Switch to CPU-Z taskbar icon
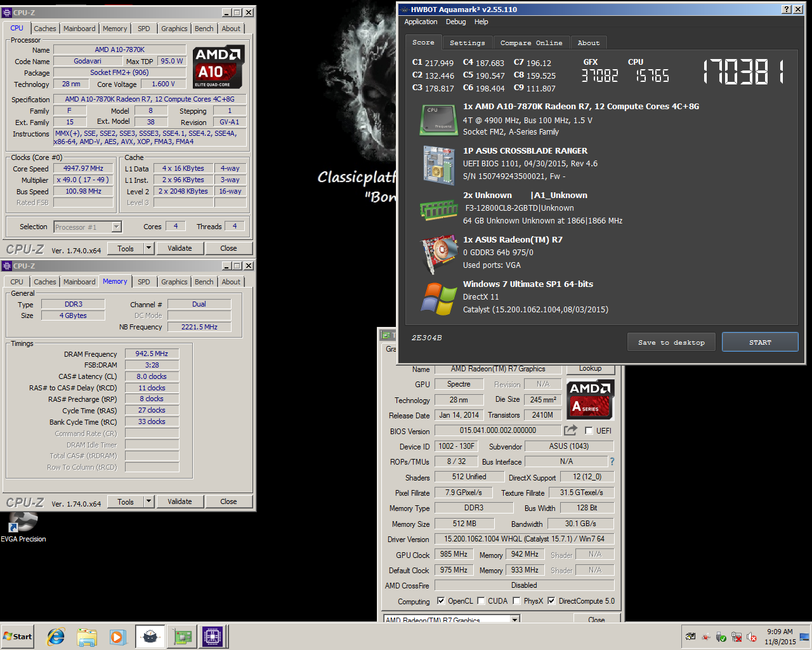This screenshot has height=650, width=812. 213,637
